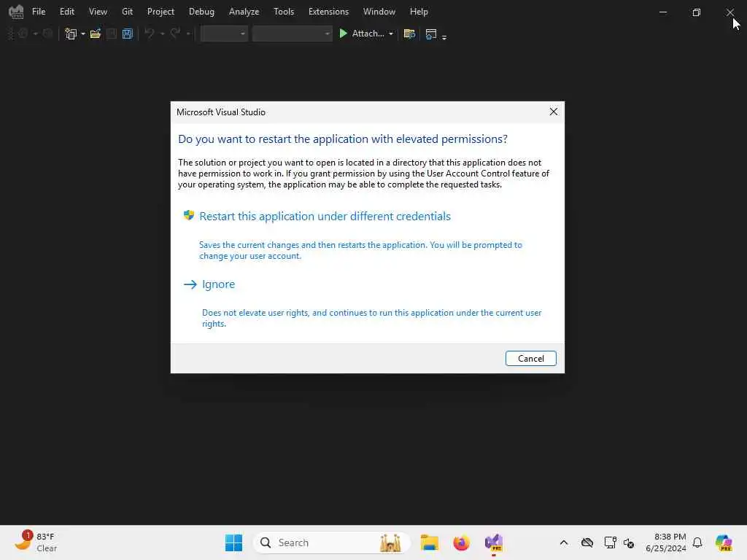Open the Windows Start menu
The width and height of the screenshot is (747, 560).
click(233, 542)
